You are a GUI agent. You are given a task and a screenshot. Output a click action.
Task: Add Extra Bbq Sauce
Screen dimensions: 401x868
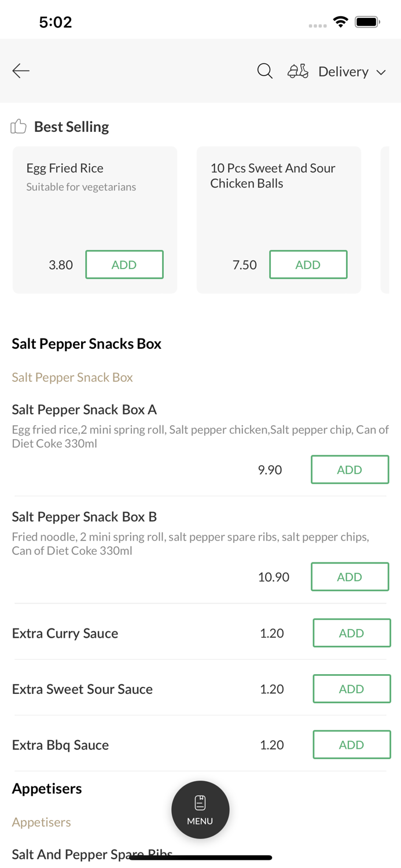[351, 745]
